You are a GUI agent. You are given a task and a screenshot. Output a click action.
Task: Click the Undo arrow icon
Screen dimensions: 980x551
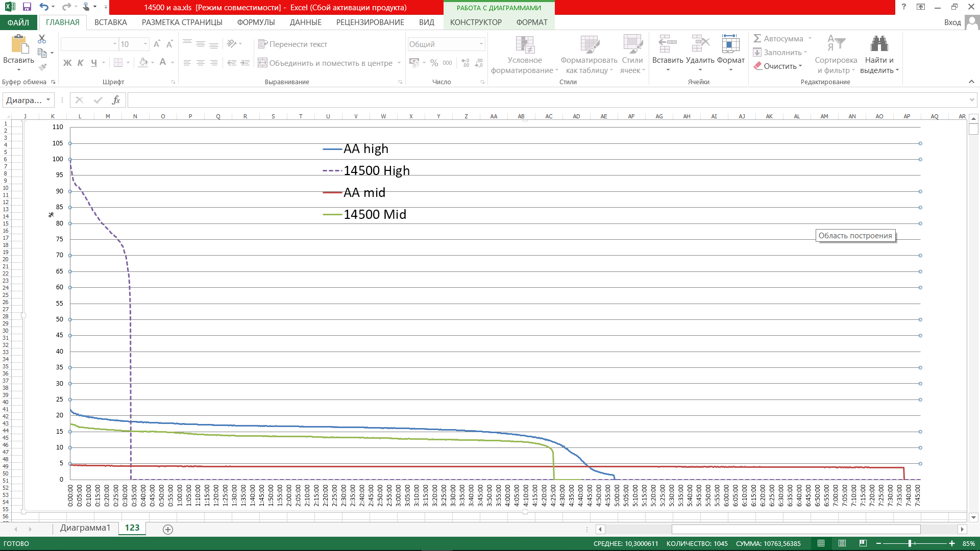point(44,7)
